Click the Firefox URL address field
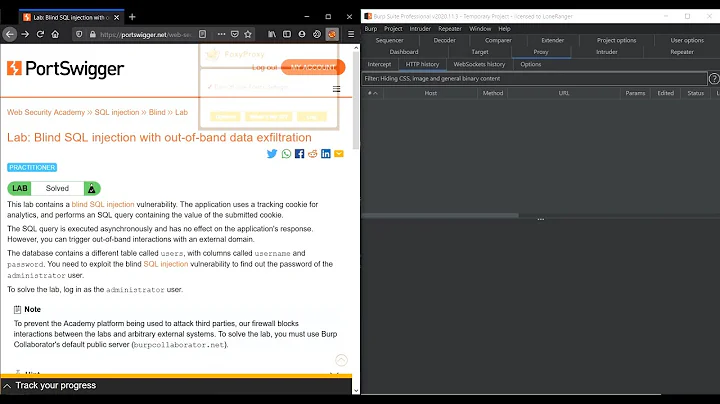This screenshot has width=720, height=404. pos(146,34)
